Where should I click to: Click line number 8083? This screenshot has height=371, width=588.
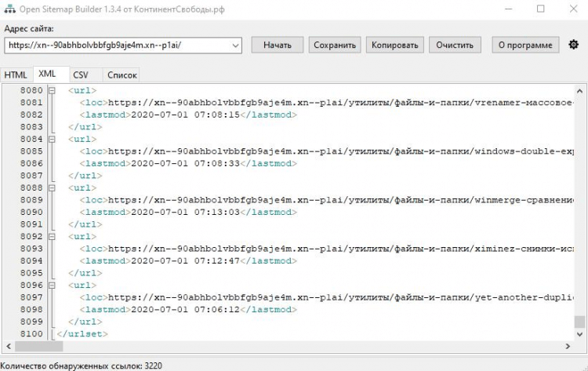31,127
